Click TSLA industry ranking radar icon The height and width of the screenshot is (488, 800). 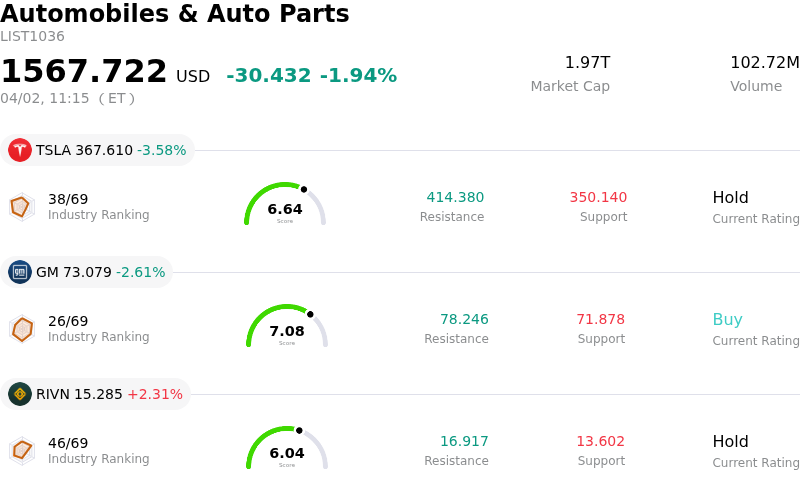pos(21,206)
